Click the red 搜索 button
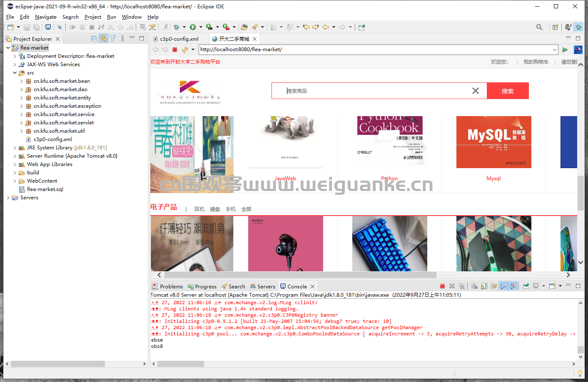588x382 pixels. point(508,91)
